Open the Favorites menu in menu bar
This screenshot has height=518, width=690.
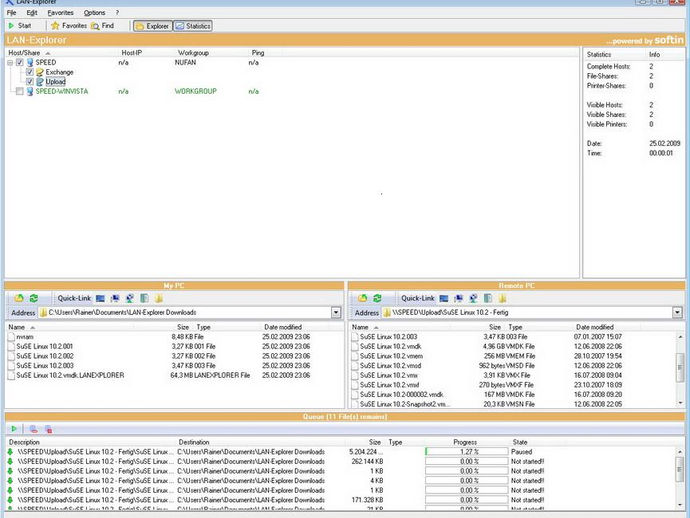click(x=60, y=13)
